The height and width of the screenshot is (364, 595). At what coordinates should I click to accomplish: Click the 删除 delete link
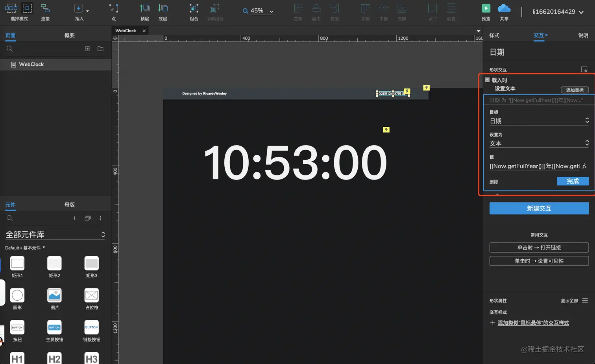click(x=494, y=182)
